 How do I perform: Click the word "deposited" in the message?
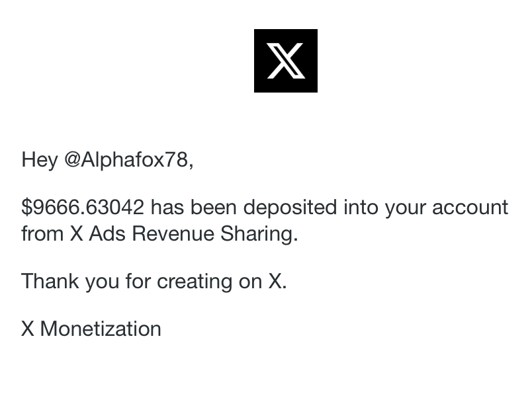tap(290, 208)
